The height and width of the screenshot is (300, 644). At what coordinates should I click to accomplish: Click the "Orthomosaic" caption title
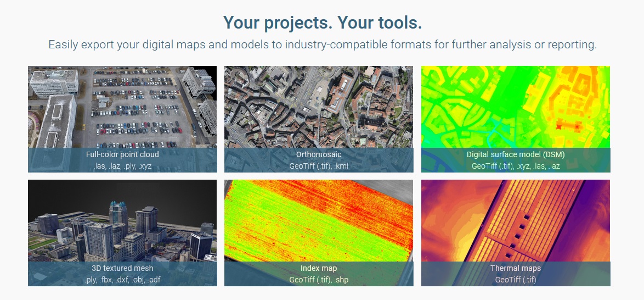[319, 154]
